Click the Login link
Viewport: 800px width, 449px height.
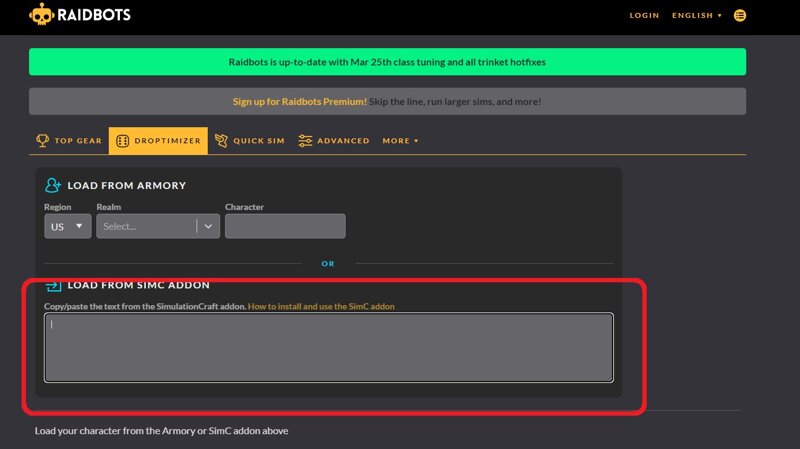[644, 15]
